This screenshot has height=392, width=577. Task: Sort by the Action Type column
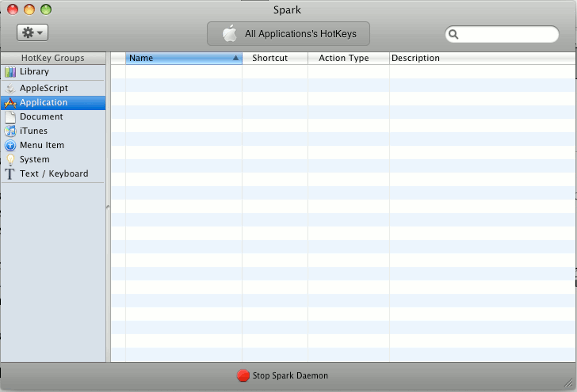point(348,58)
